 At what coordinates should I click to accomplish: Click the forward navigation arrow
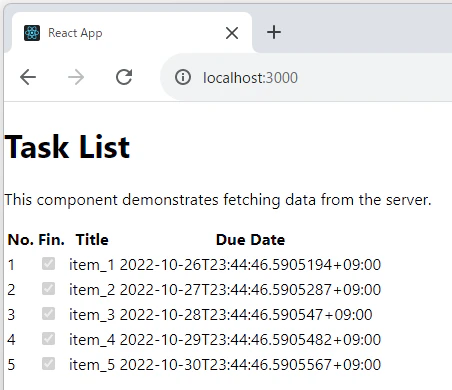coord(76,77)
